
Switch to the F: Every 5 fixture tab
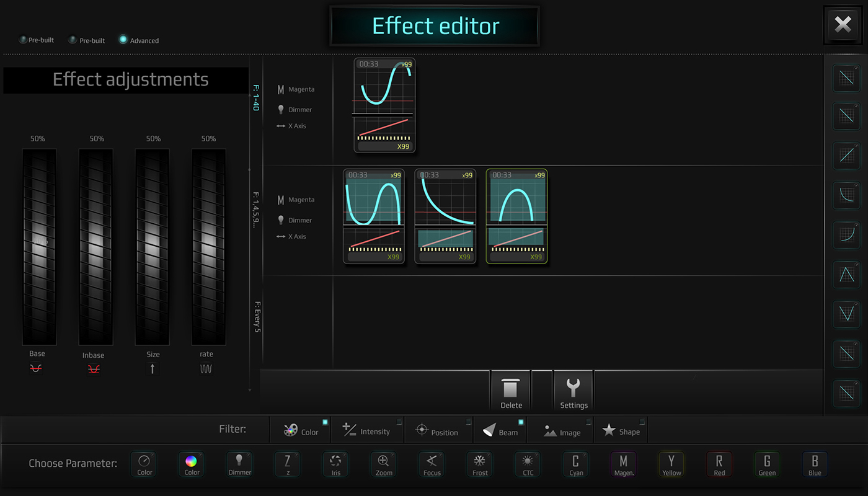(x=256, y=317)
